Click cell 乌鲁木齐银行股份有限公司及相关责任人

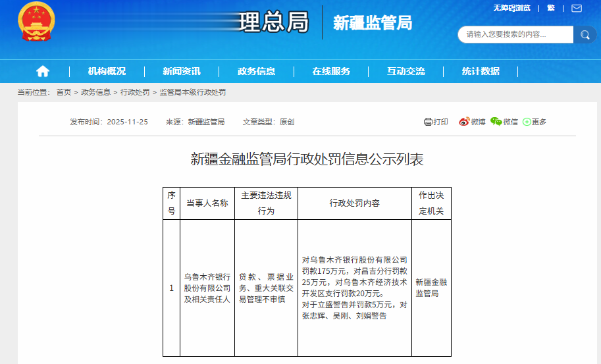[207, 288]
